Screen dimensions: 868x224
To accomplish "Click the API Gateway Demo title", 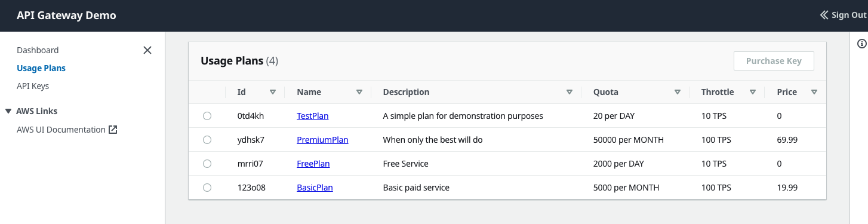I will (66, 16).
